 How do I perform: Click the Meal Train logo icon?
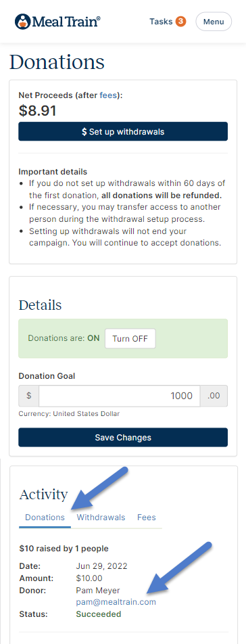(x=22, y=22)
